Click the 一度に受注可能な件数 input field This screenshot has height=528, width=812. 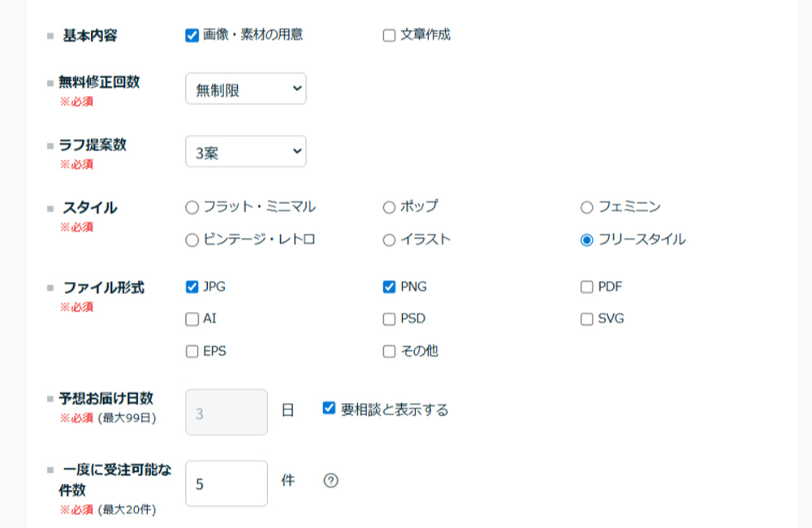click(x=227, y=483)
